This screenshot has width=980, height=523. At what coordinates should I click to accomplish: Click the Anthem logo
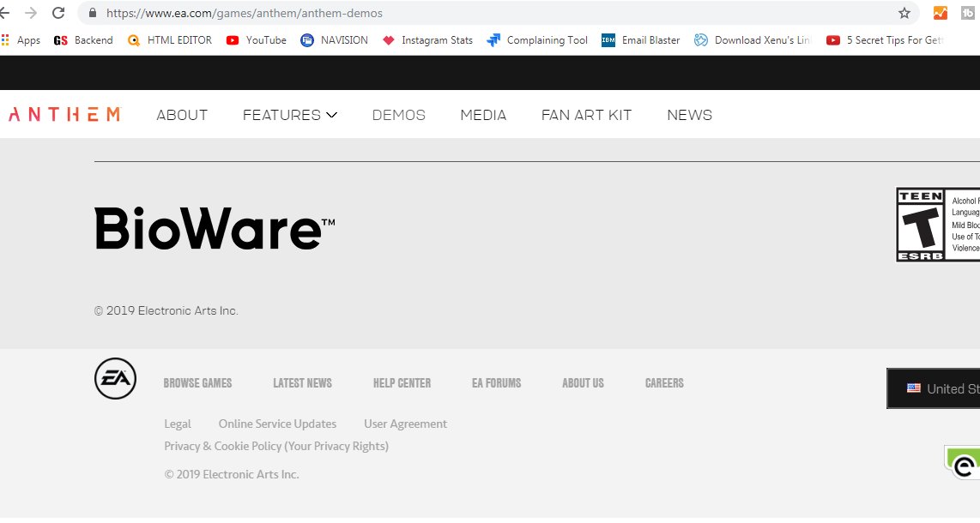pyautogui.click(x=64, y=114)
